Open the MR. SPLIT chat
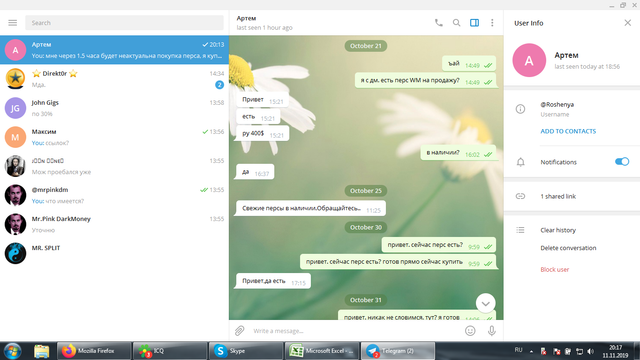 (x=114, y=253)
